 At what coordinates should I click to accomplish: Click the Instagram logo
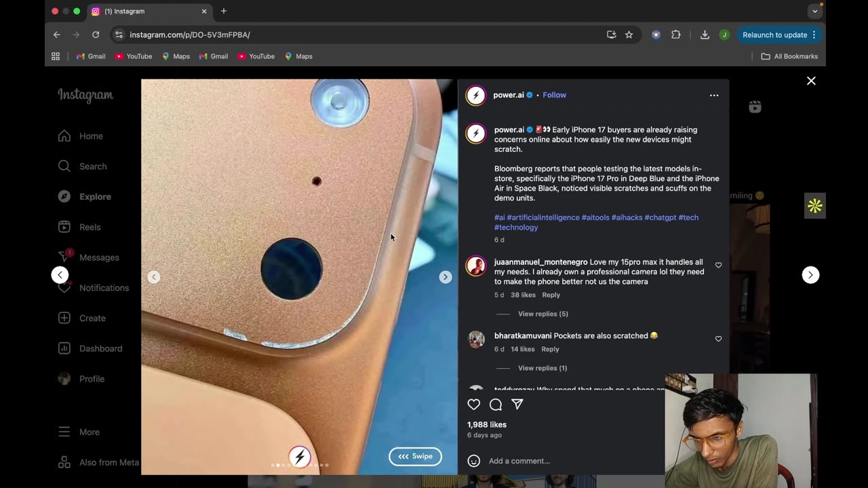coord(85,95)
